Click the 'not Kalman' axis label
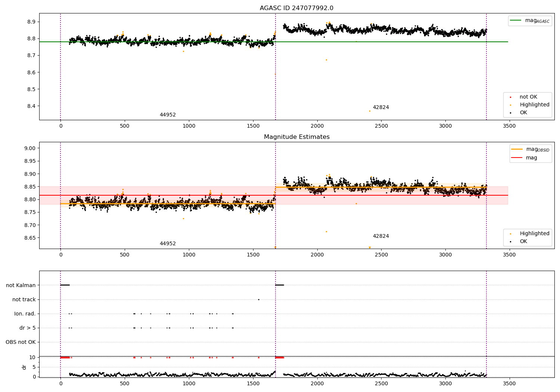Viewport: 560px width, 392px height. pyautogui.click(x=21, y=286)
